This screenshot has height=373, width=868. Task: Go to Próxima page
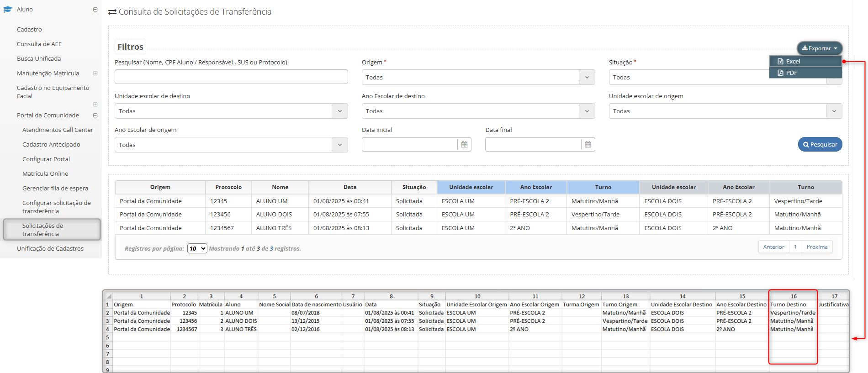pos(817,247)
